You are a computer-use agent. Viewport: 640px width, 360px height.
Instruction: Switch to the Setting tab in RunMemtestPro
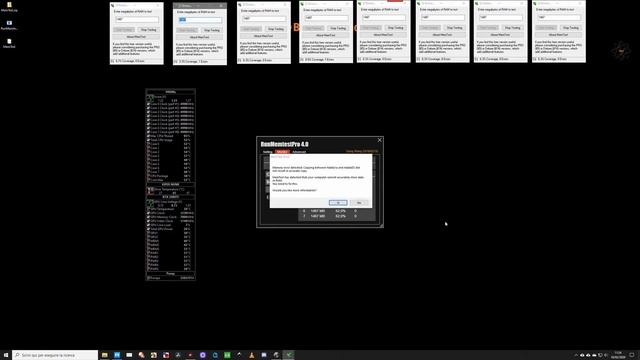(x=267, y=152)
